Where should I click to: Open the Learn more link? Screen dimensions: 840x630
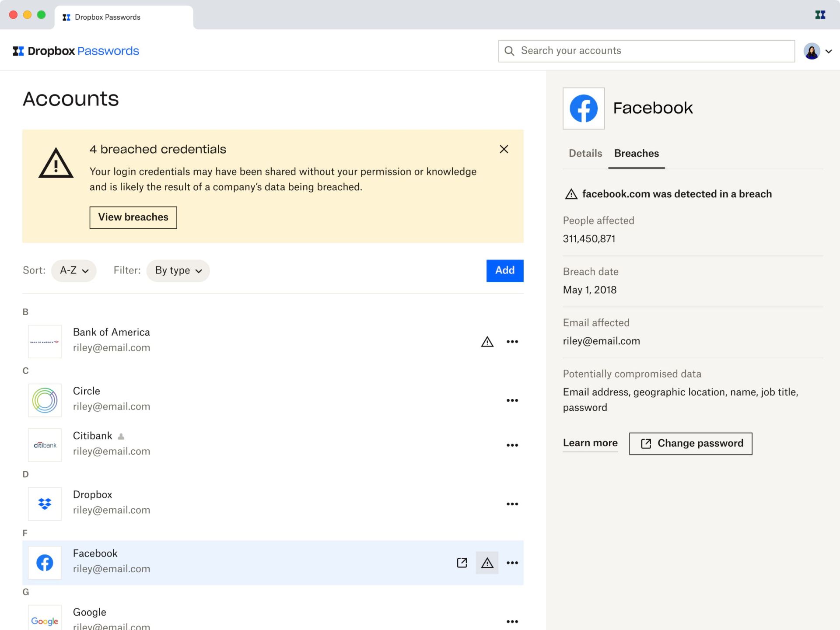(590, 443)
